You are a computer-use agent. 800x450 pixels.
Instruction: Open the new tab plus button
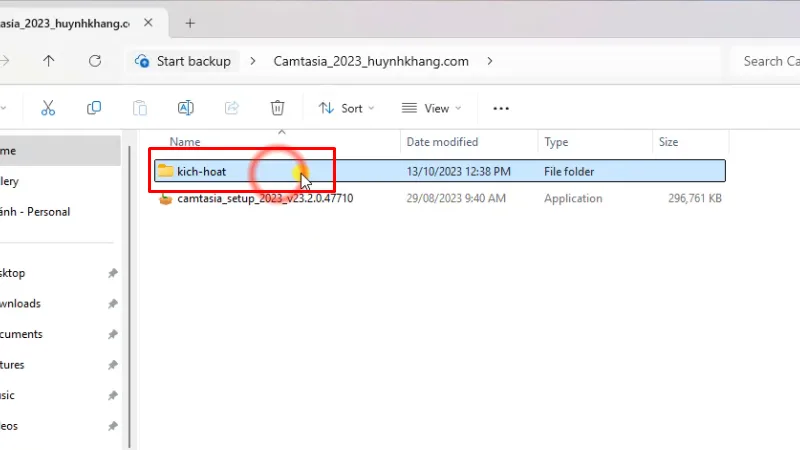pos(190,22)
